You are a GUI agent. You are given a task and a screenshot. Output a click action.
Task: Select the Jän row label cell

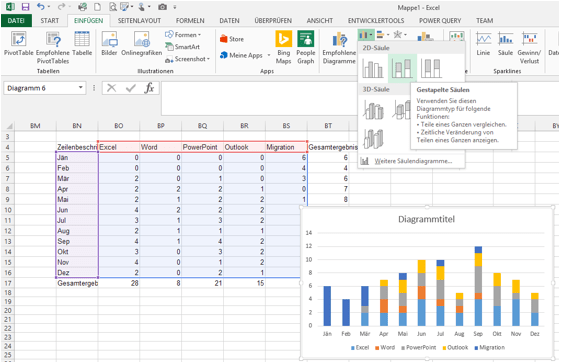77,157
